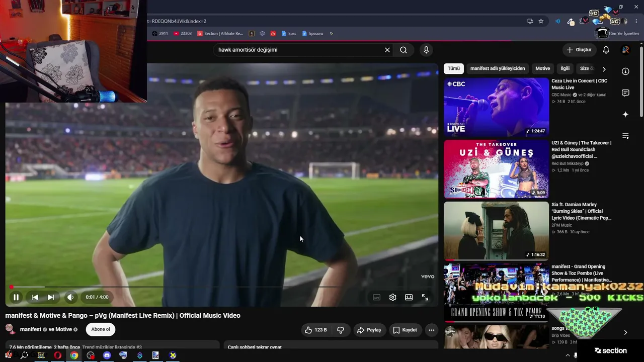644x362 pixels.
Task: Select the İlgili filter chip
Action: tap(565, 68)
